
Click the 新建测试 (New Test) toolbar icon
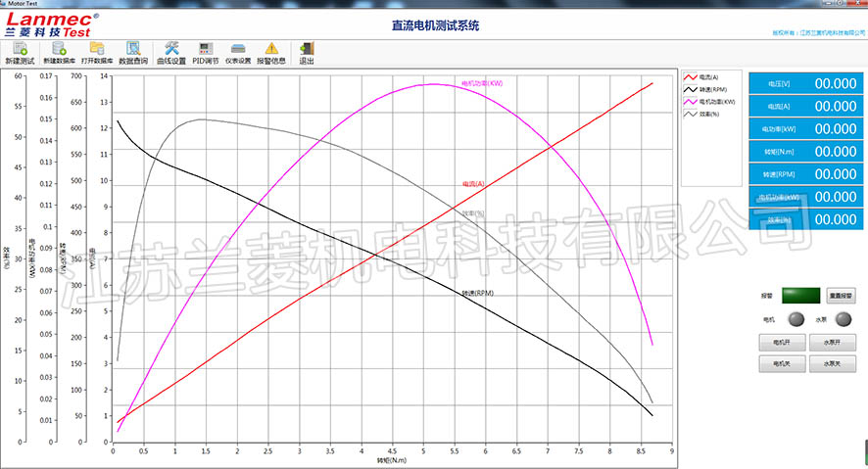[x=19, y=49]
